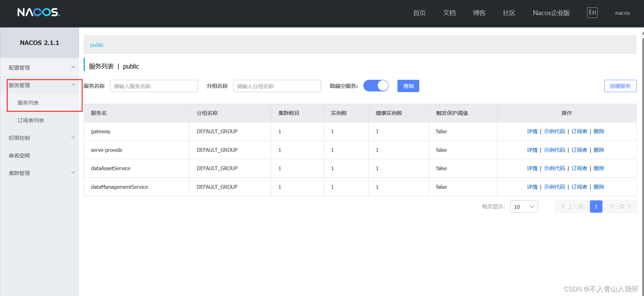Open Nacos企业版 in the top navigation

(x=551, y=13)
